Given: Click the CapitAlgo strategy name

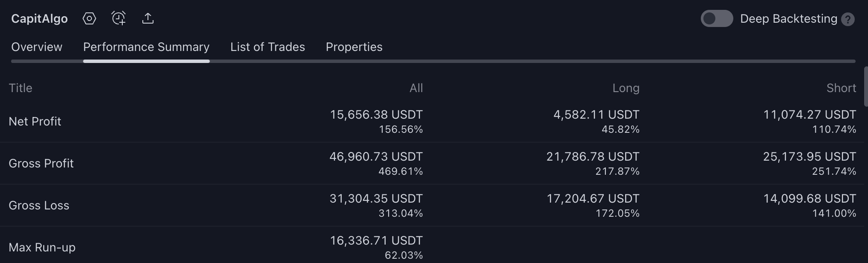Looking at the screenshot, I should pyautogui.click(x=39, y=18).
